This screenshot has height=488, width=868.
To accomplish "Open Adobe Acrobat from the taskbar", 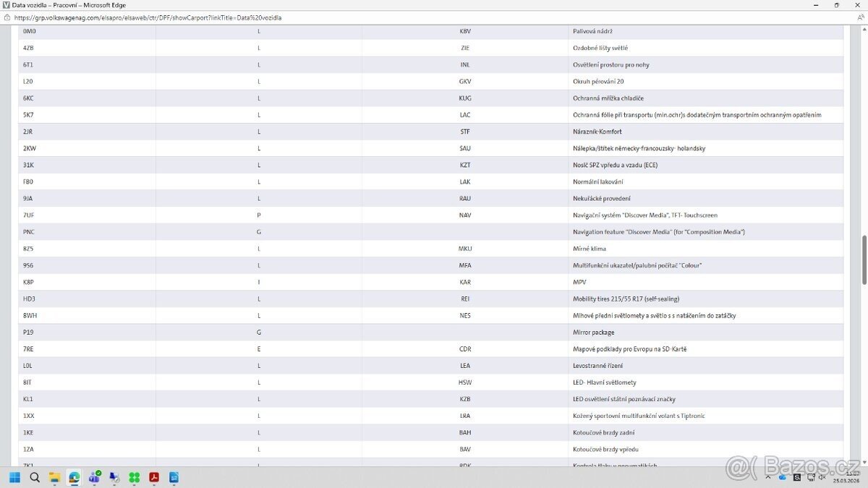I will click(x=154, y=477).
